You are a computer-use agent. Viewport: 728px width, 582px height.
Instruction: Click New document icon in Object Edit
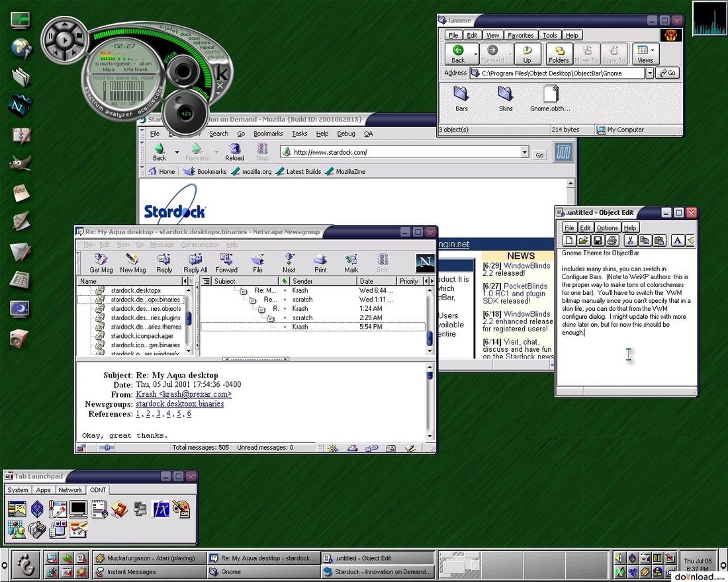click(x=569, y=240)
